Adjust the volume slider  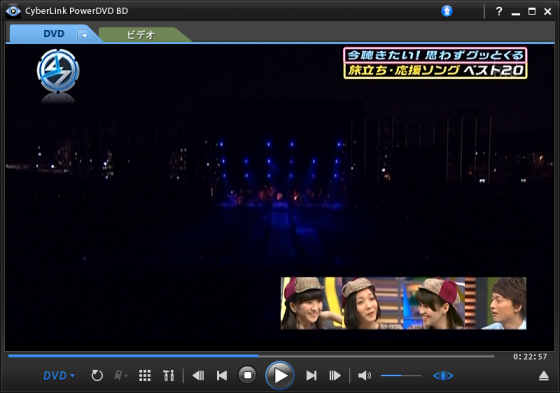click(401, 375)
